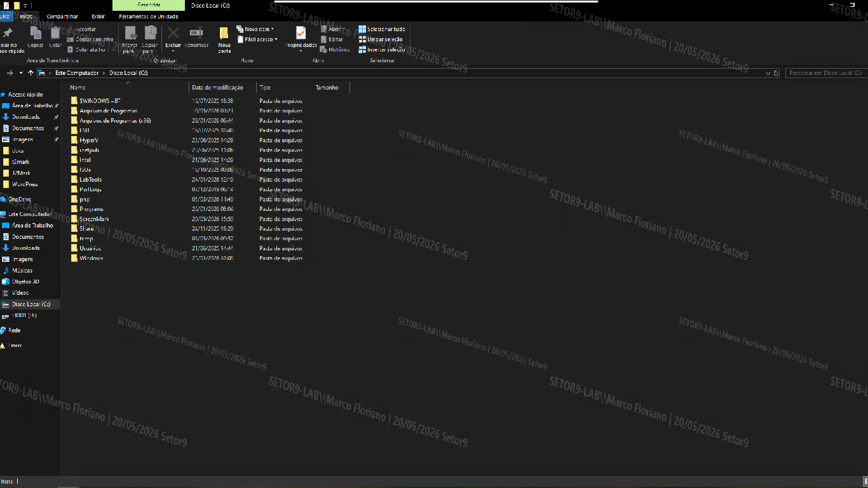Click the refresh button beside the address bar
This screenshot has width=868, height=488.
776,73
